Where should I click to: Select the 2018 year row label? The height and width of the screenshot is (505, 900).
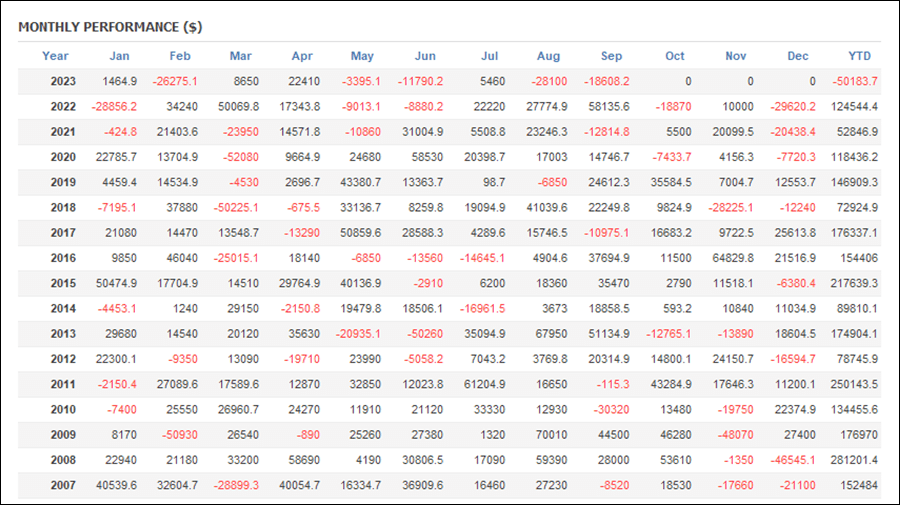click(63, 208)
